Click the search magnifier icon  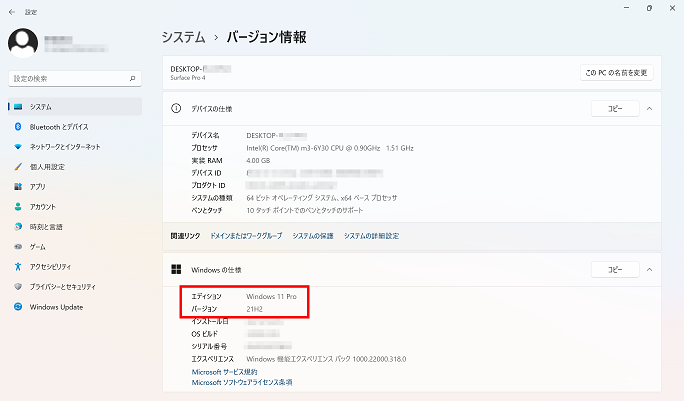[133, 79]
